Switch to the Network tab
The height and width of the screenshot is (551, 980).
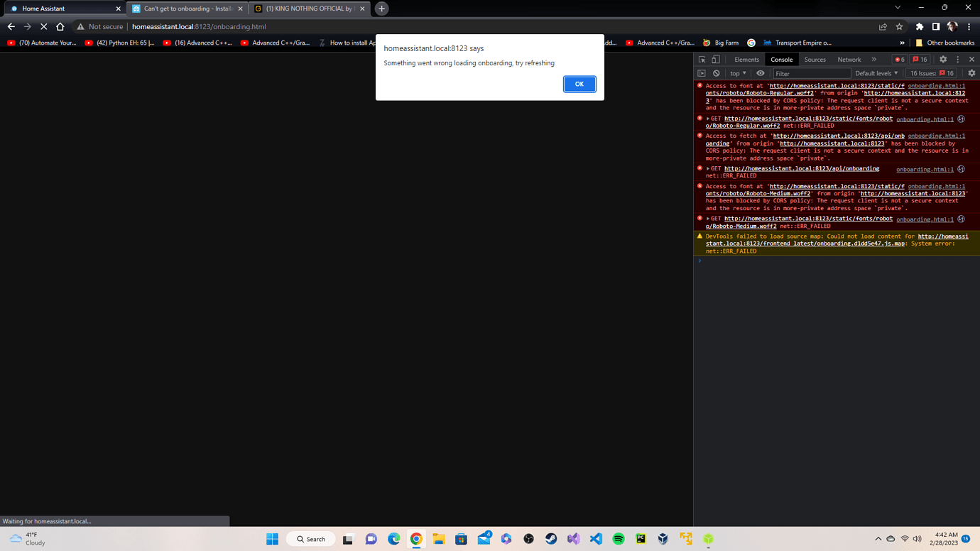849,60
